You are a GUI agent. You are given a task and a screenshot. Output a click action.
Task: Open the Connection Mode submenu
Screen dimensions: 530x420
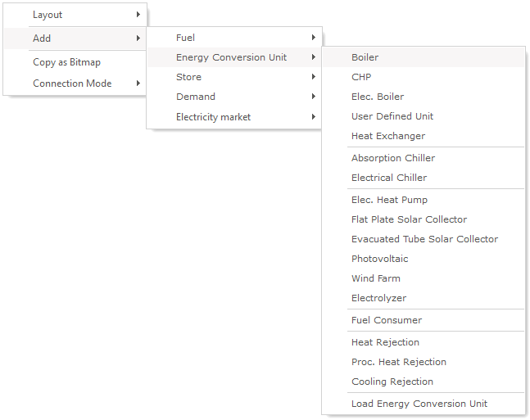tap(75, 84)
